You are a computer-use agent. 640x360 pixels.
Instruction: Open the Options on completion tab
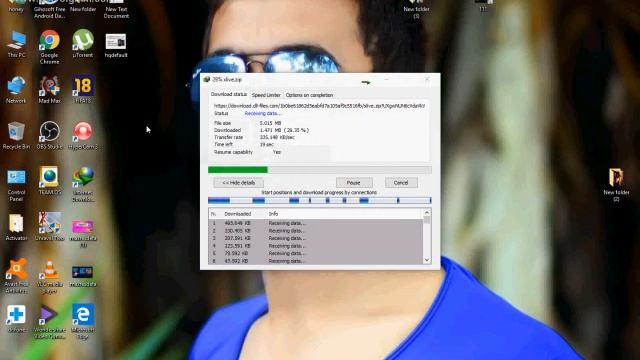point(309,95)
